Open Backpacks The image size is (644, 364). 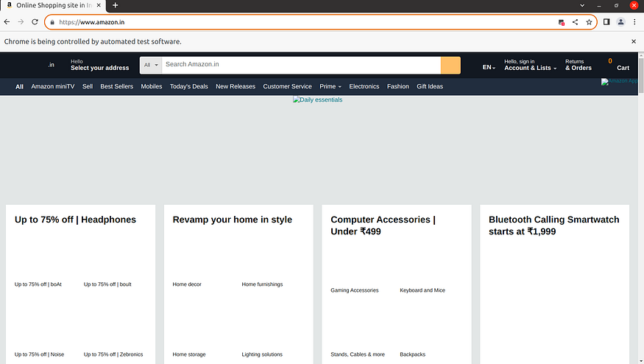point(412,354)
